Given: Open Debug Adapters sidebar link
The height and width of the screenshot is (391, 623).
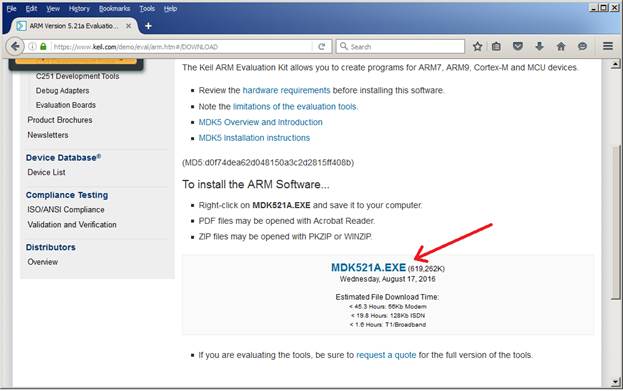Looking at the screenshot, I should point(62,91).
